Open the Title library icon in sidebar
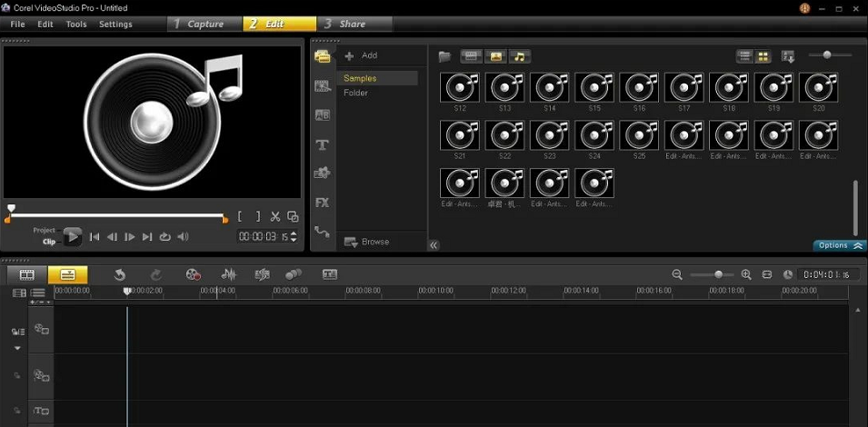 [322, 144]
